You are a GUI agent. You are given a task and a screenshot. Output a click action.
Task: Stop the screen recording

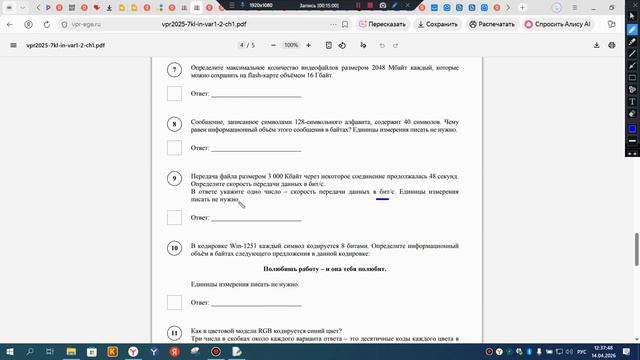pos(370,5)
